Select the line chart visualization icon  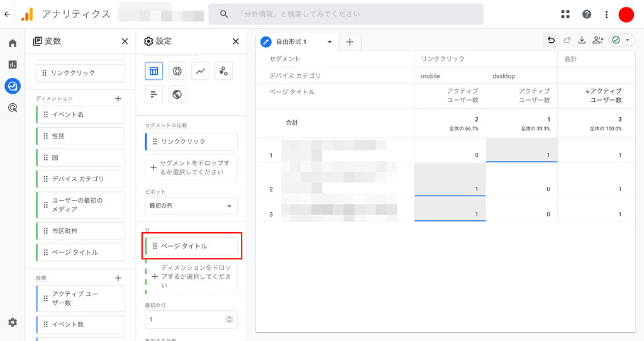(x=201, y=71)
